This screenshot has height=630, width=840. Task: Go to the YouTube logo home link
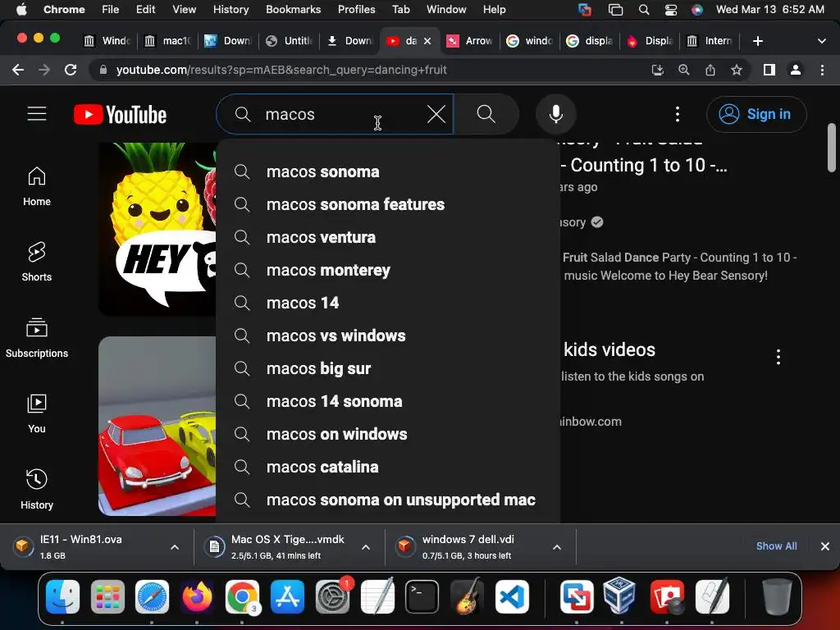pyautogui.click(x=120, y=115)
